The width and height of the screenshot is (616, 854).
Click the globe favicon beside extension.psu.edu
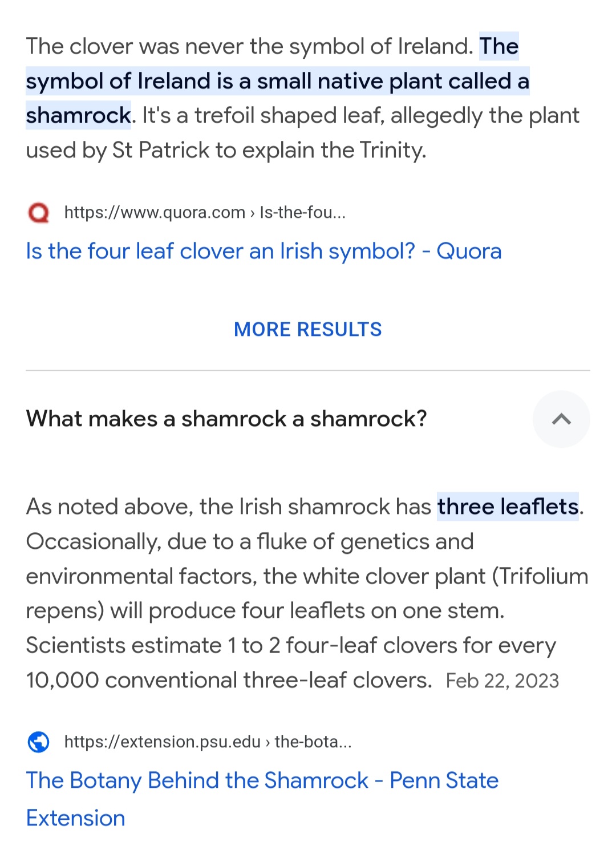(39, 742)
